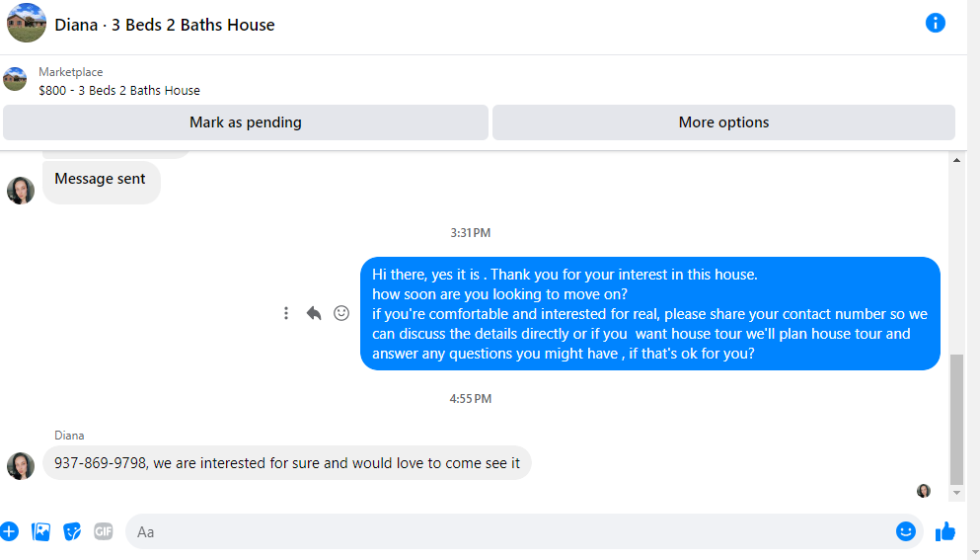Click chat scrollbar down arrow
This screenshot has width=980, height=560.
pyautogui.click(x=956, y=493)
